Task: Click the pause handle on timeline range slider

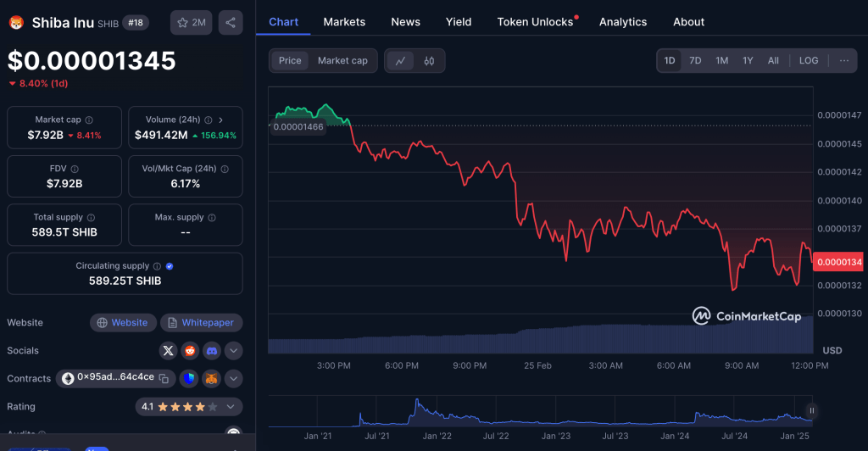Action: coord(811,410)
